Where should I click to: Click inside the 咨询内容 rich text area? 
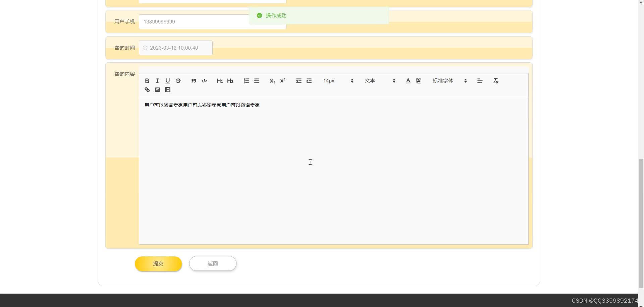click(x=334, y=171)
